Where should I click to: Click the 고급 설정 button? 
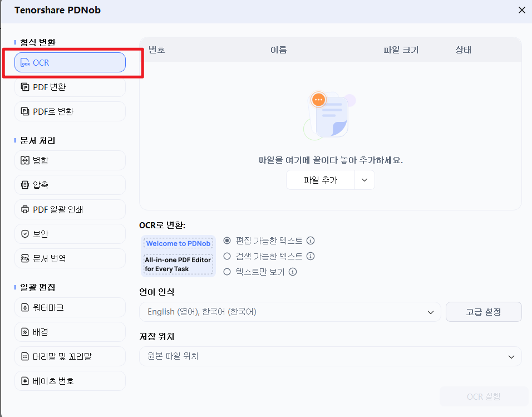tap(484, 312)
